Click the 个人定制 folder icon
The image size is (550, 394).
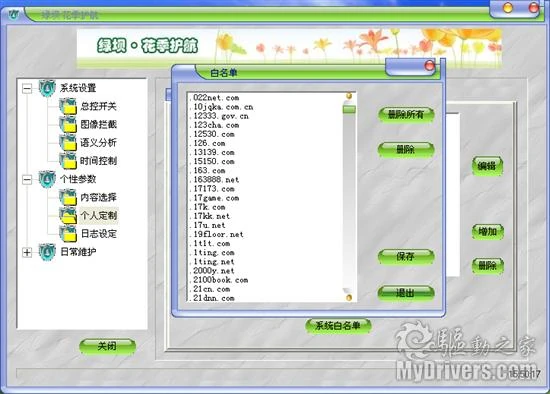68,215
